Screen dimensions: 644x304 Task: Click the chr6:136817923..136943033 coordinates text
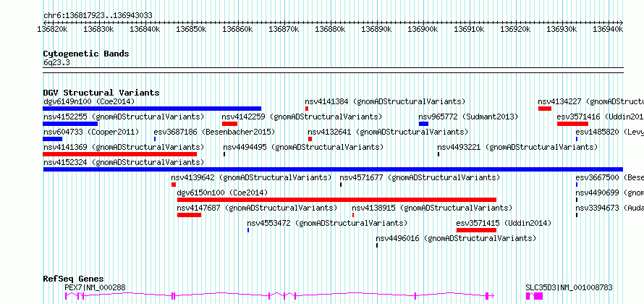(98, 16)
